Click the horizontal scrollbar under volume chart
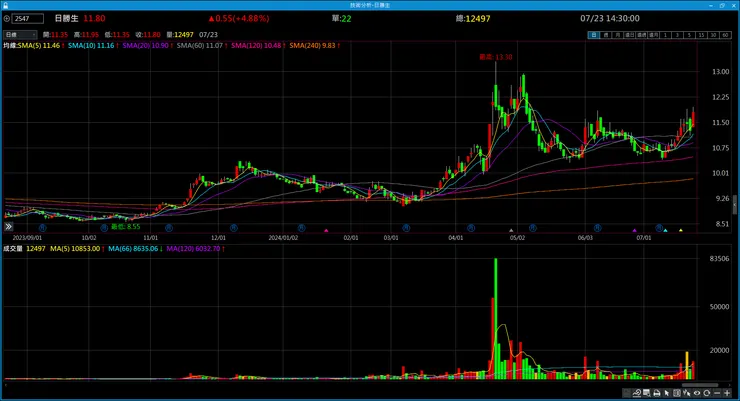Viewport: 740px width, 401px height. 700,385
